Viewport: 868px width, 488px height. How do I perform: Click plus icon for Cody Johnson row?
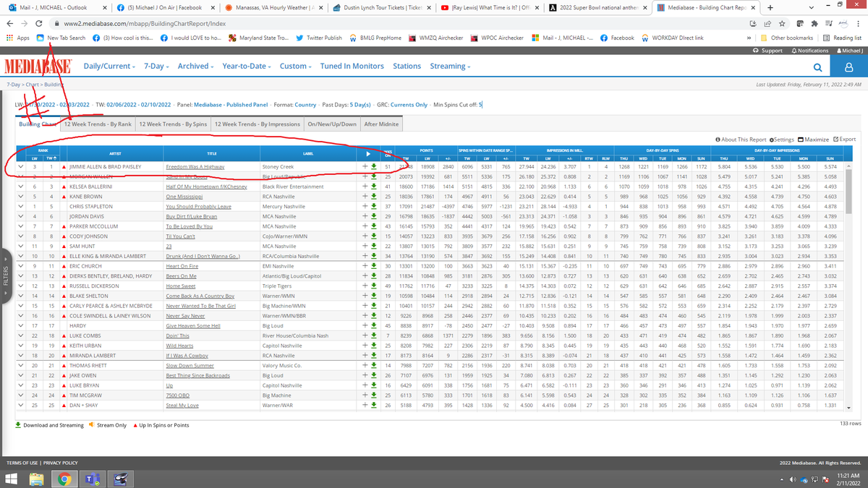365,236
